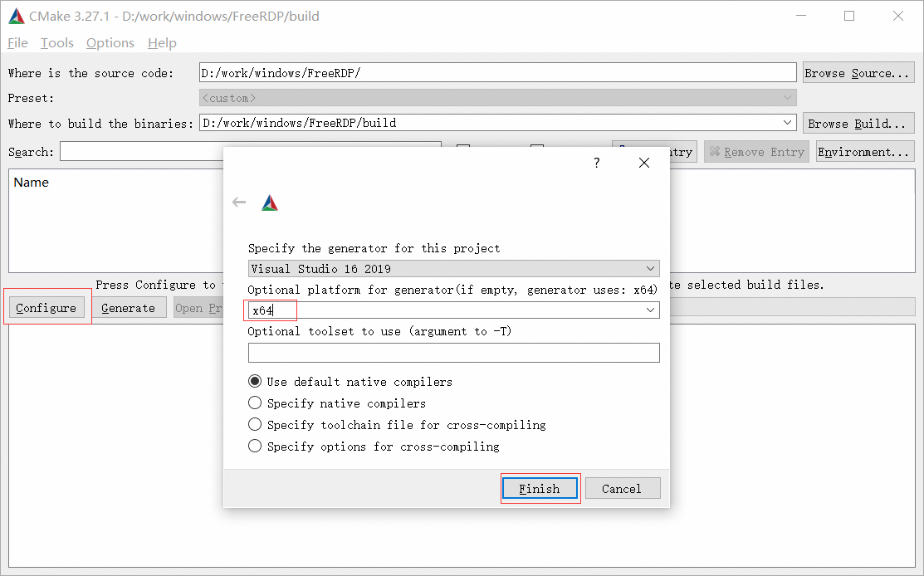Open the Tools menu

click(56, 42)
